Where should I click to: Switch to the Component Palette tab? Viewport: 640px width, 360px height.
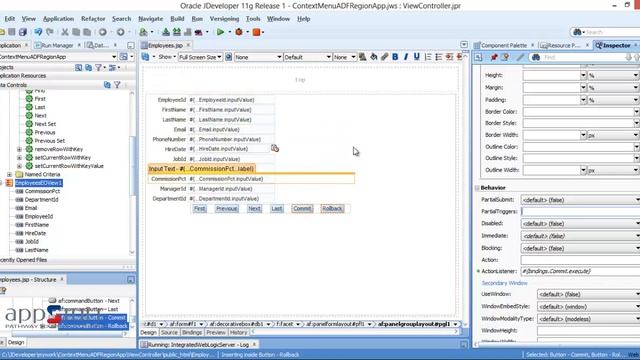tap(504, 45)
